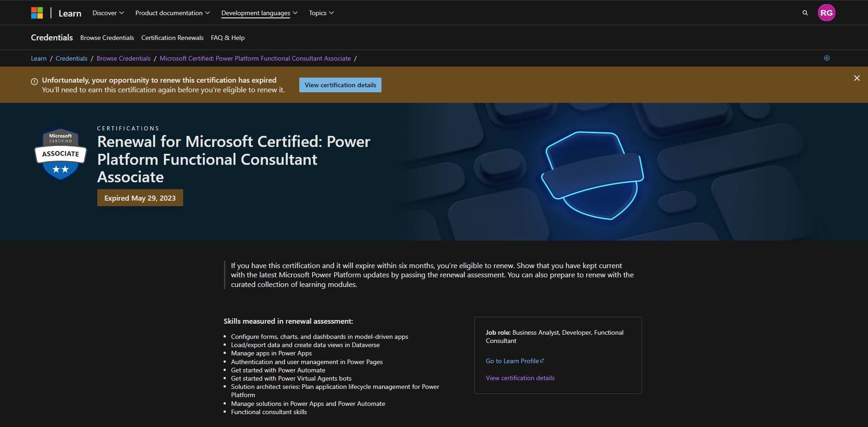Click 'Authentication and user management in Power Pages'

[x=307, y=362]
